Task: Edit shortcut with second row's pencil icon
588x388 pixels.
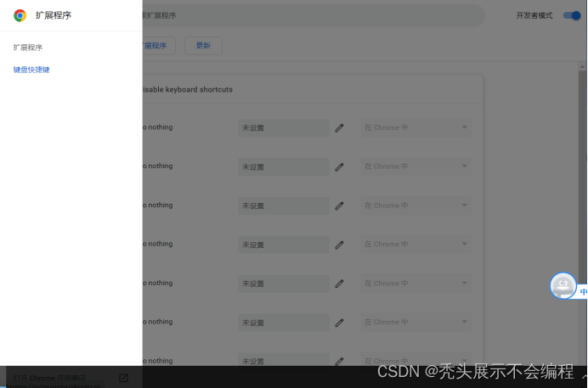Action: tap(339, 167)
